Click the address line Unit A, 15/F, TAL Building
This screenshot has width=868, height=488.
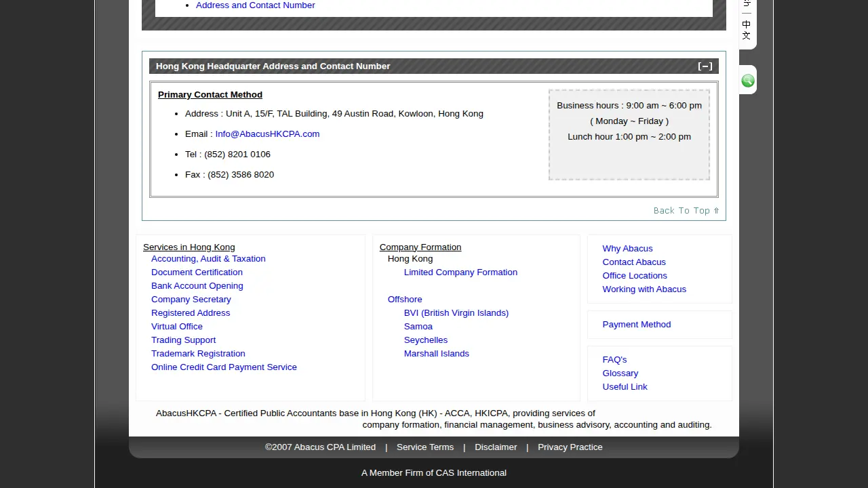(334, 114)
